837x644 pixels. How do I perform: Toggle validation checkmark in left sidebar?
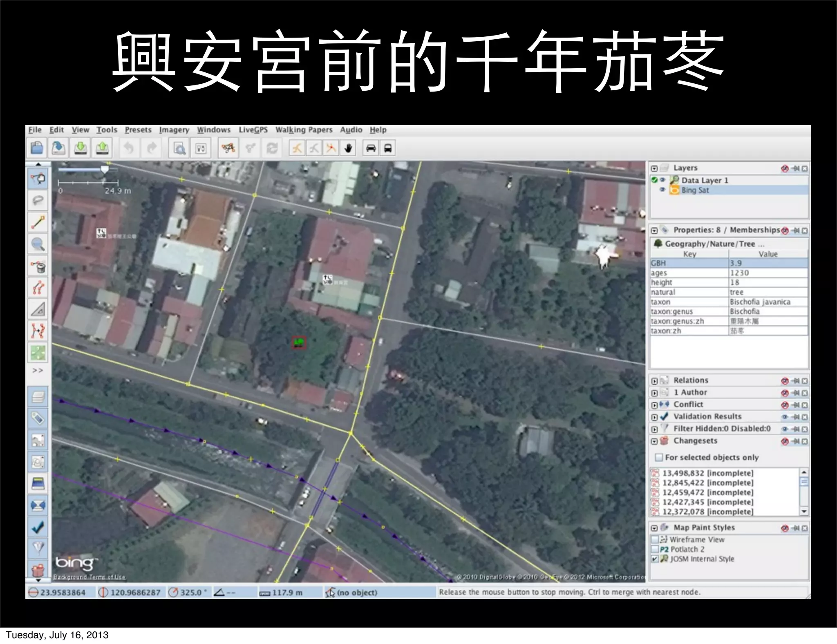point(38,527)
